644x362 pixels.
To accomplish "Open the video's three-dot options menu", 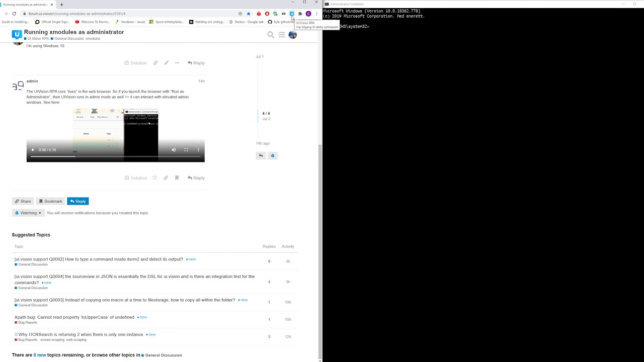I will coord(198,150).
